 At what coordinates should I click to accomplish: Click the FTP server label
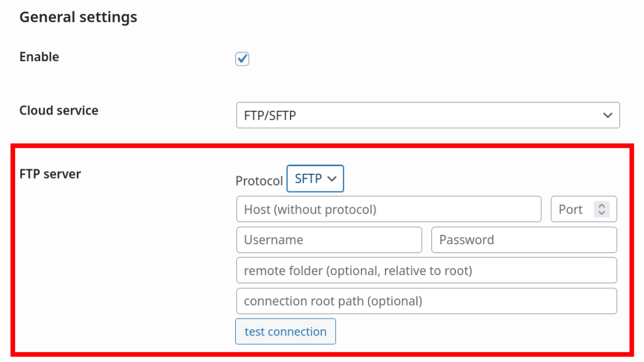click(50, 174)
